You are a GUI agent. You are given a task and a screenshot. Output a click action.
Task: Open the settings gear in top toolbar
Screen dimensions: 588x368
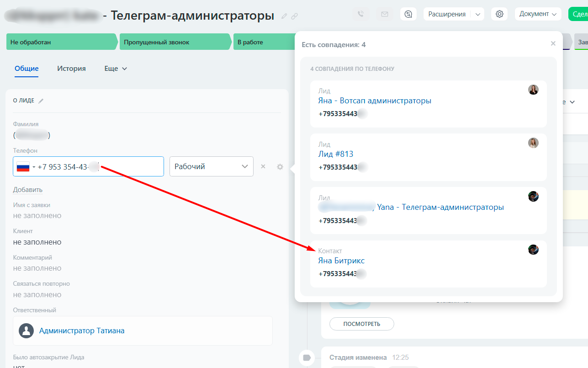coord(499,14)
